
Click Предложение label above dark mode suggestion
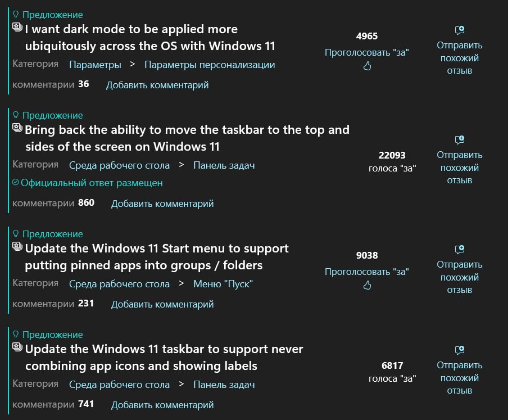(52, 15)
